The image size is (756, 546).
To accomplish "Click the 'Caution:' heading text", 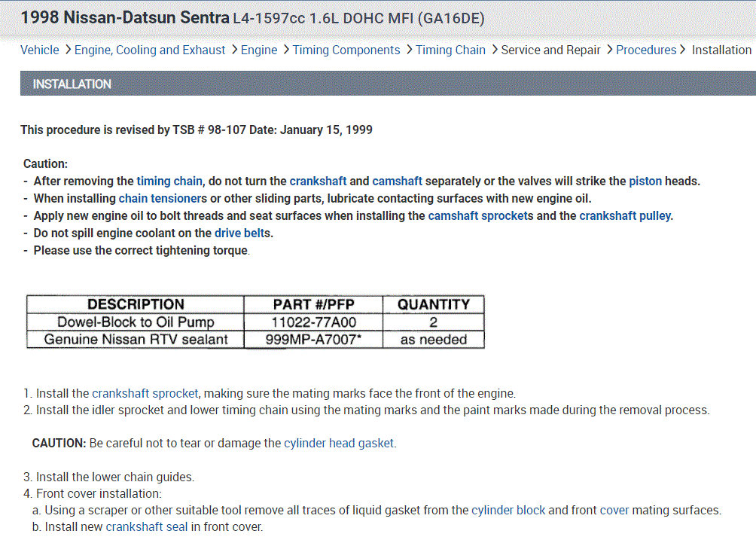I will click(x=45, y=164).
